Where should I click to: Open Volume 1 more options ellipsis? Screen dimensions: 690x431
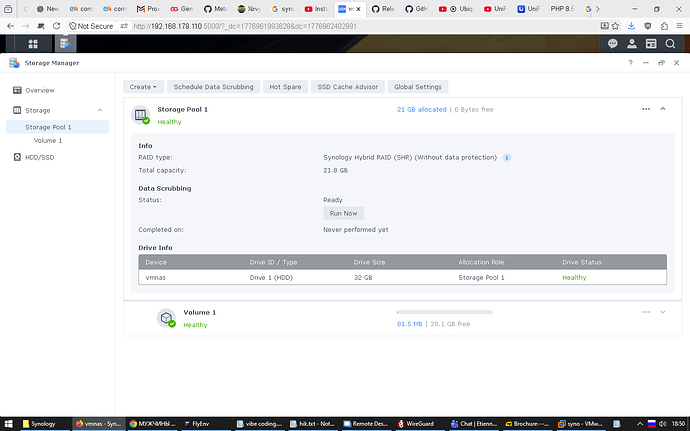646,312
